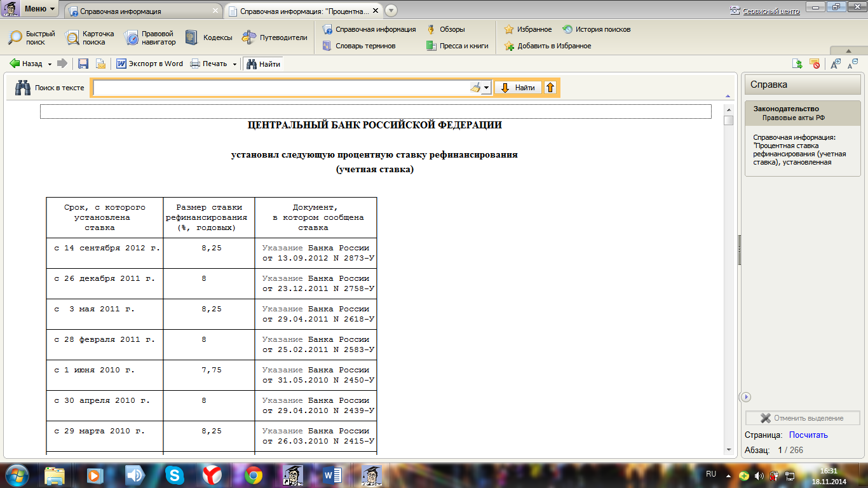Open Карточка поиска search card
Image resolution: width=868 pixels, height=488 pixels.
(90, 37)
